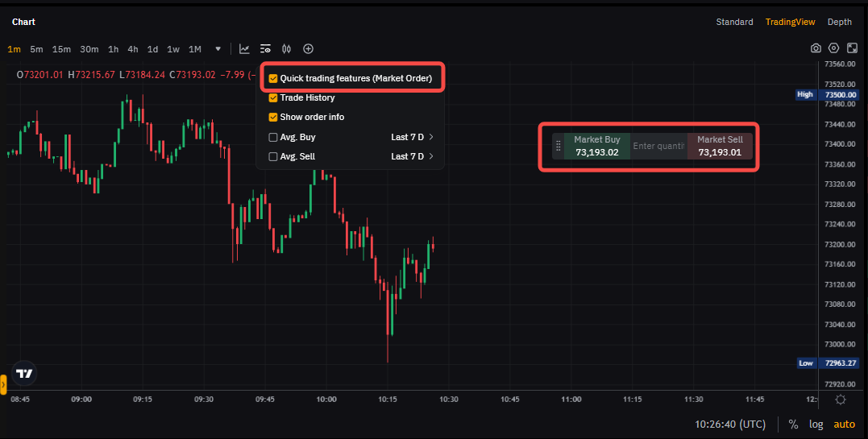
Task: Grab the quick trade panel drag handle
Action: pos(558,146)
